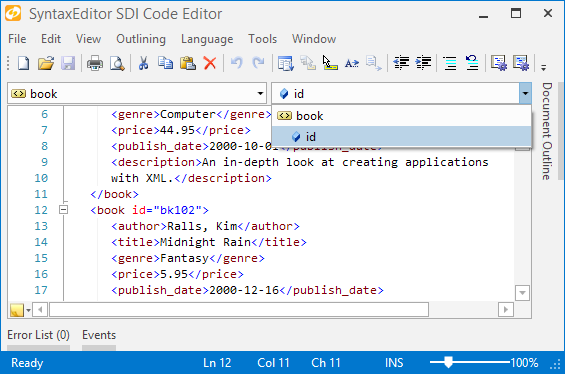
Task: Click the second window settings gear icon
Action: (x=521, y=63)
